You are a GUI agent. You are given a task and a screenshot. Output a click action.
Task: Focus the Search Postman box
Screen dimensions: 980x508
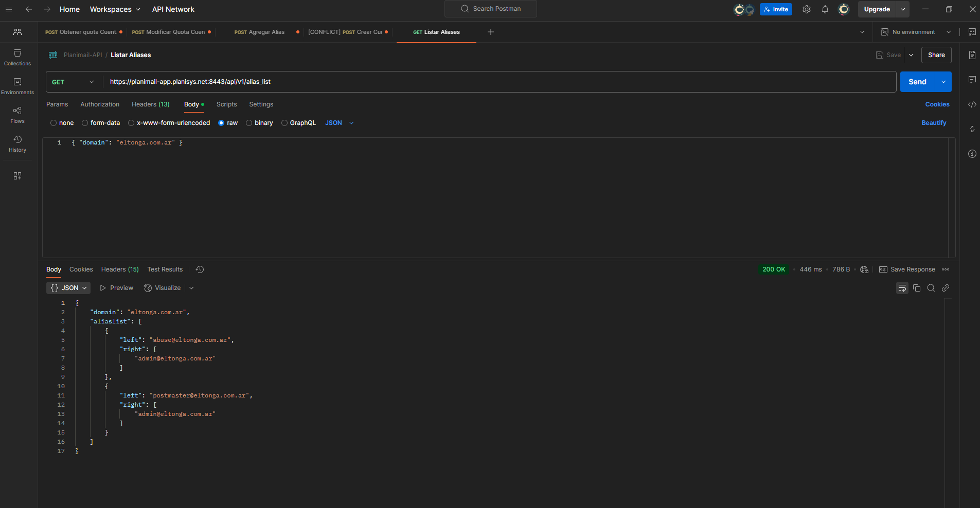(x=491, y=9)
